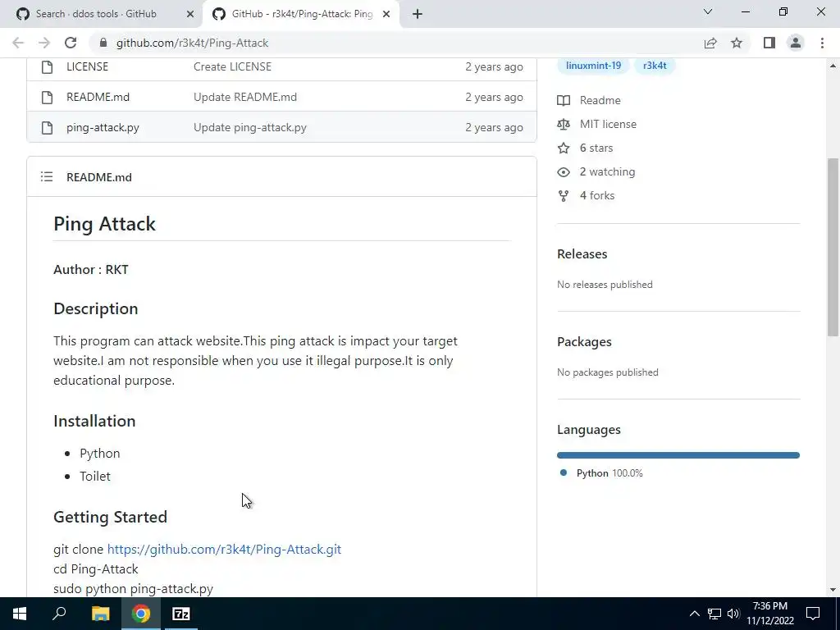Open the taskbar search magnifier
Screen dimensions: 840x630
point(59,614)
